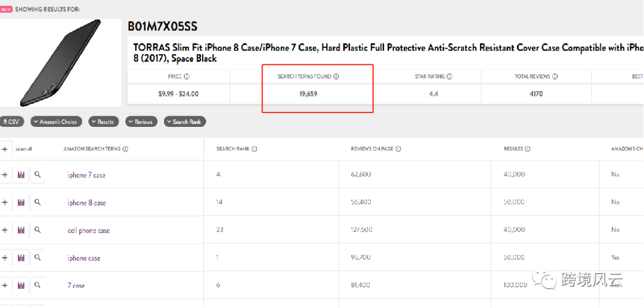Expand the Search Rank filter dropdown

coord(185,122)
